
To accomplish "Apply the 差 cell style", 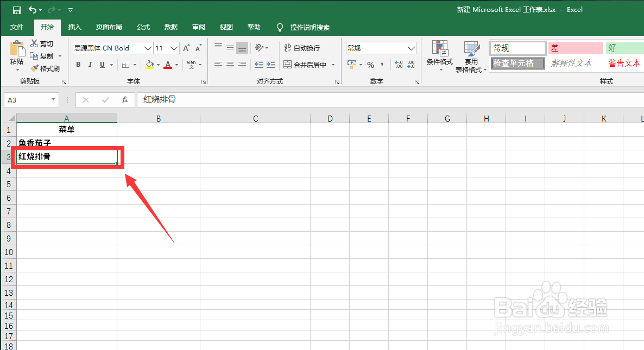I will tap(576, 48).
